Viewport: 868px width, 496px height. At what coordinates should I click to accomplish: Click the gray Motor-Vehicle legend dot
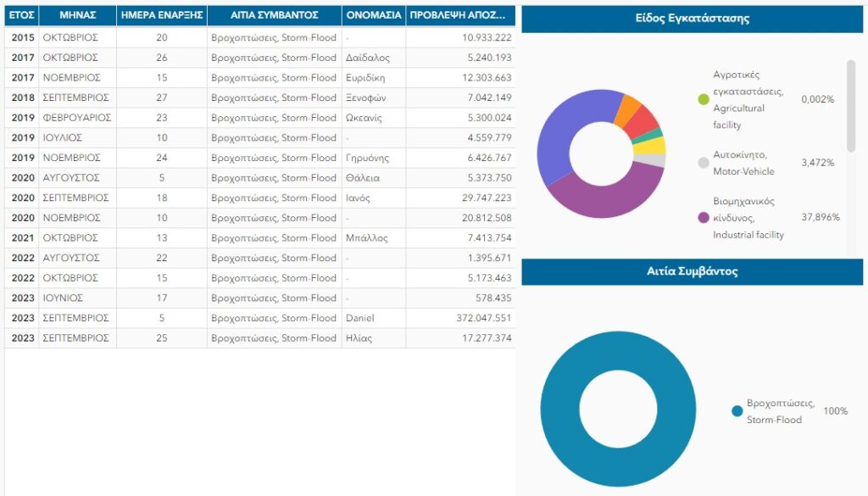tap(703, 162)
